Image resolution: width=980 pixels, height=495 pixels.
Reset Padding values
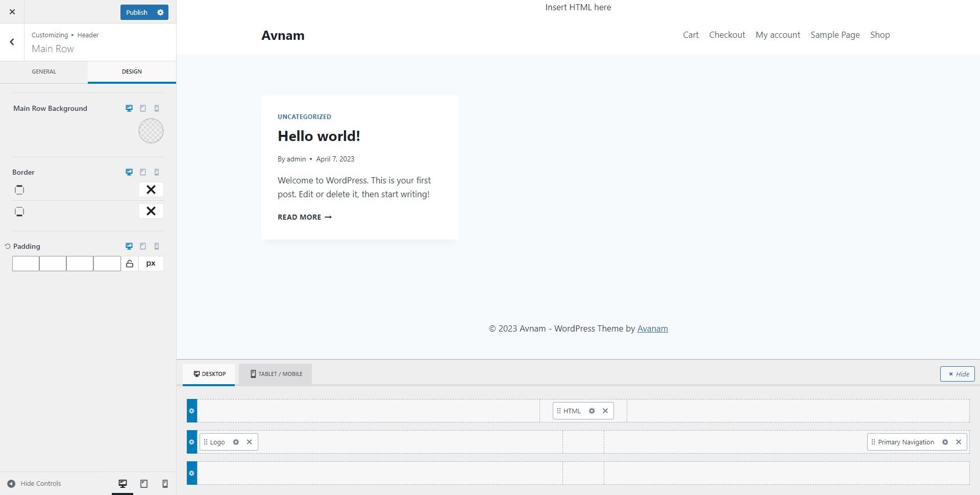(8, 246)
